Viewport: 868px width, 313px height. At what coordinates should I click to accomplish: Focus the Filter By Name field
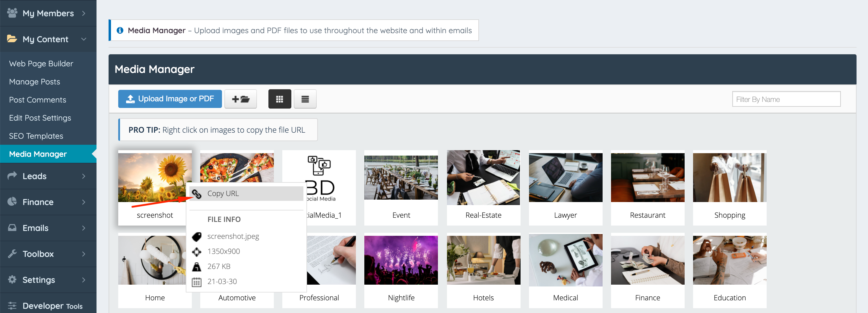coord(786,99)
